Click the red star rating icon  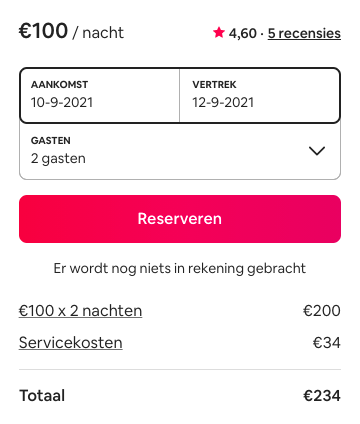(219, 32)
